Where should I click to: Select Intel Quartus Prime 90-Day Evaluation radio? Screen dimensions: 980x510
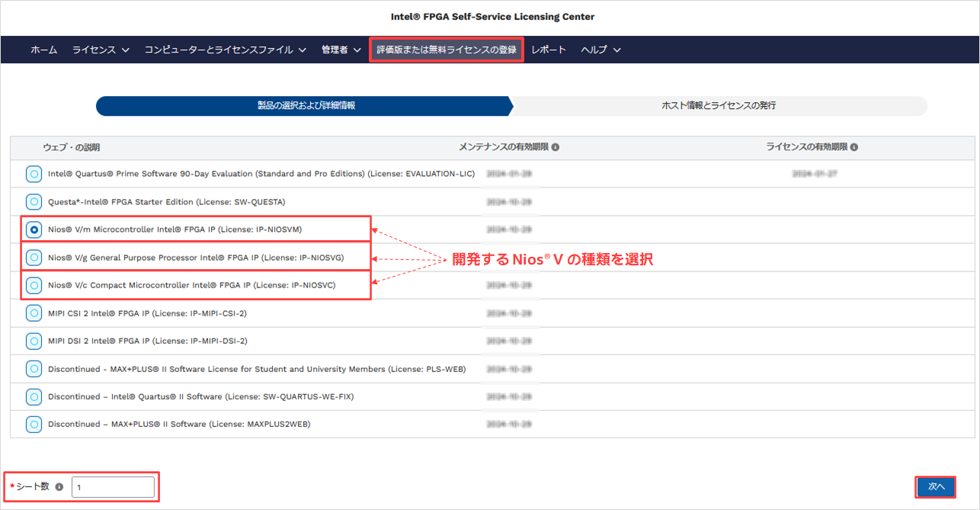coord(34,174)
